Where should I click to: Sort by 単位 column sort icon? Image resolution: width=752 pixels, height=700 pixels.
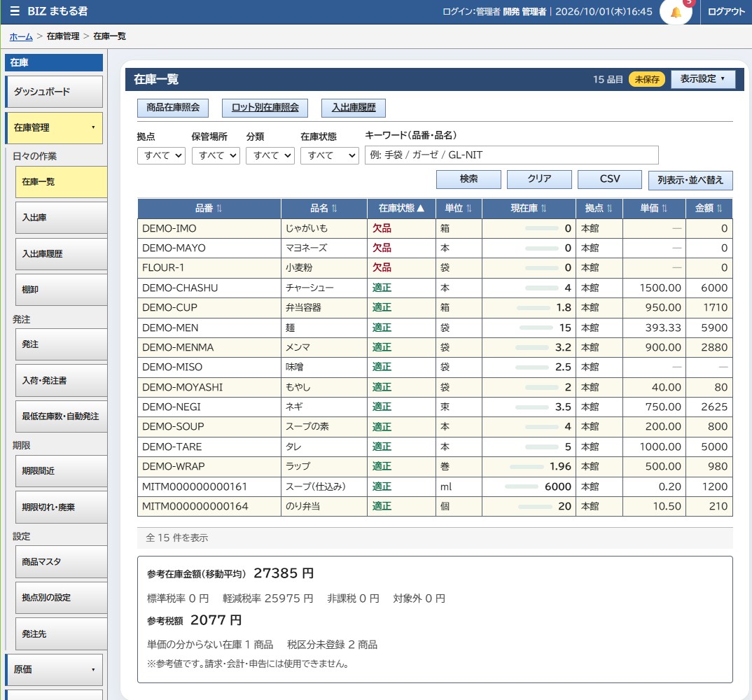click(x=469, y=209)
